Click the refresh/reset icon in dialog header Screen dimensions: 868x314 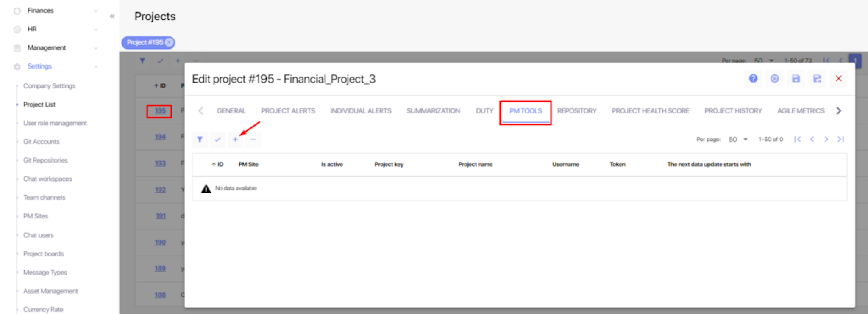[774, 79]
